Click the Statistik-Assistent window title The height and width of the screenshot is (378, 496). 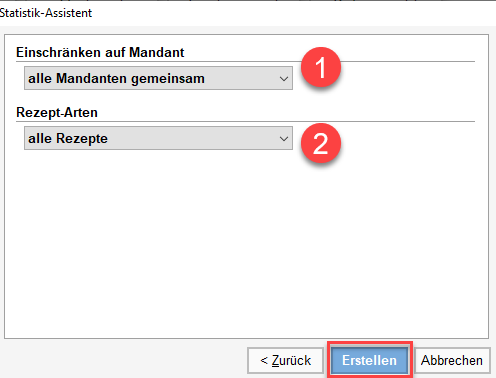pyautogui.click(x=46, y=13)
